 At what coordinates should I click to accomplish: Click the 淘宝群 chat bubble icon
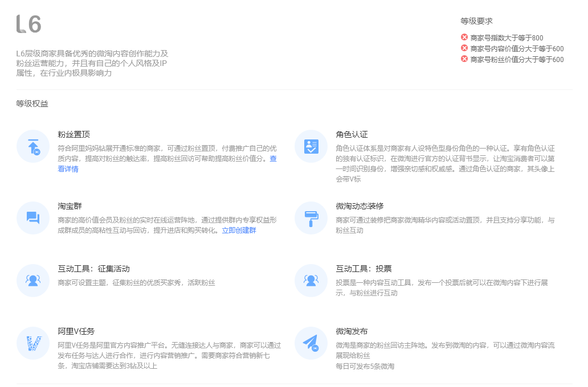(33, 218)
